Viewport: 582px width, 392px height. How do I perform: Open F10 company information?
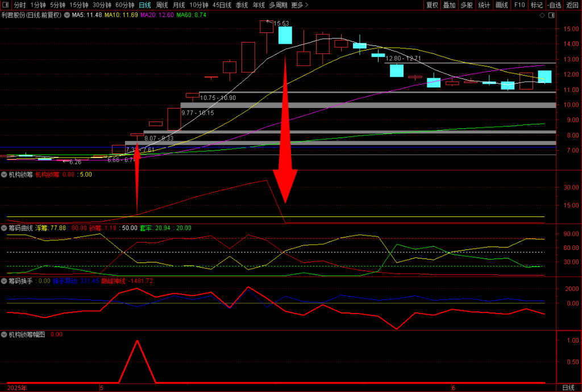tap(519, 5)
